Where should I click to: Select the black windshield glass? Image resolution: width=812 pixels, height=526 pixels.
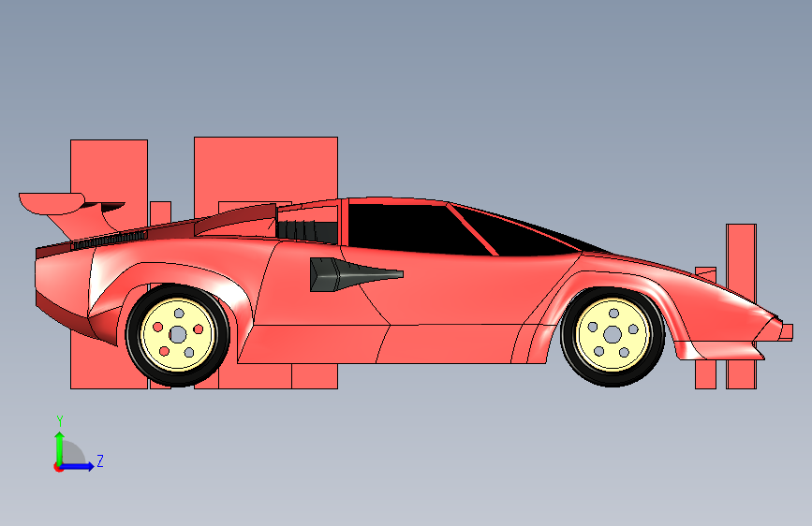[x=523, y=234]
